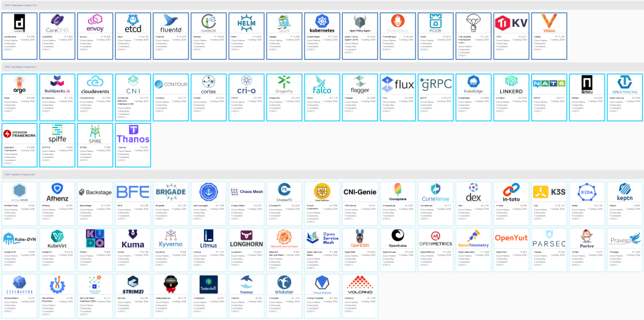Select The Update Framework (TUF) card
The width and height of the screenshot is (644, 320).
coord(473,36)
